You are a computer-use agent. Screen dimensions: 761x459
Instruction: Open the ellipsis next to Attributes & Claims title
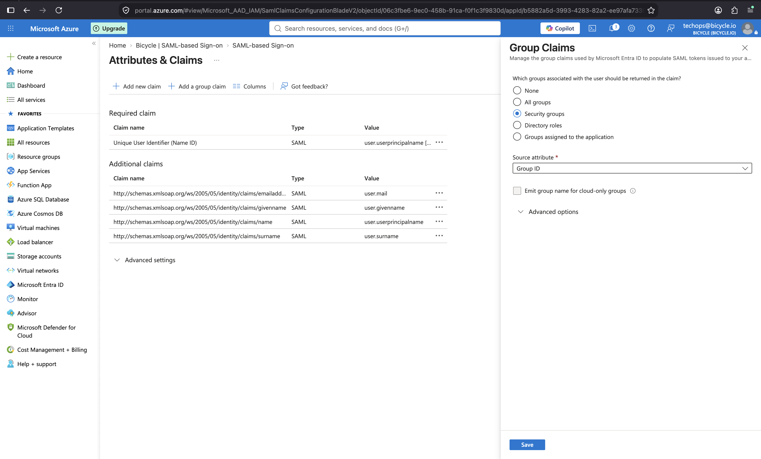click(x=216, y=61)
